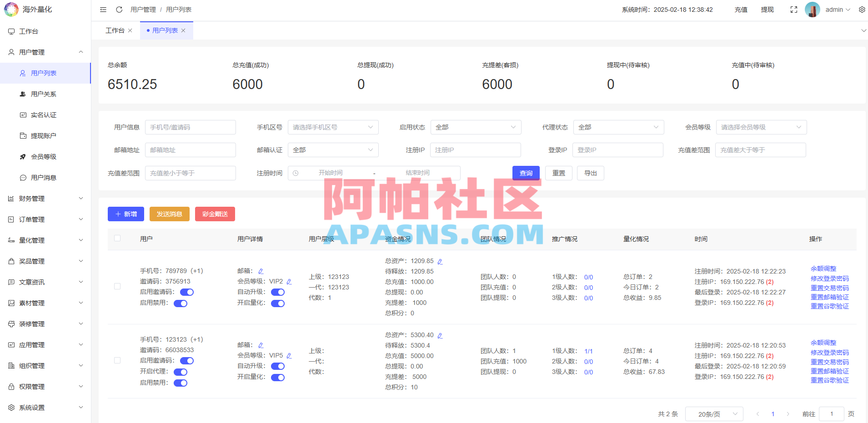Type in the 手机号/邀请码 input field

point(190,127)
